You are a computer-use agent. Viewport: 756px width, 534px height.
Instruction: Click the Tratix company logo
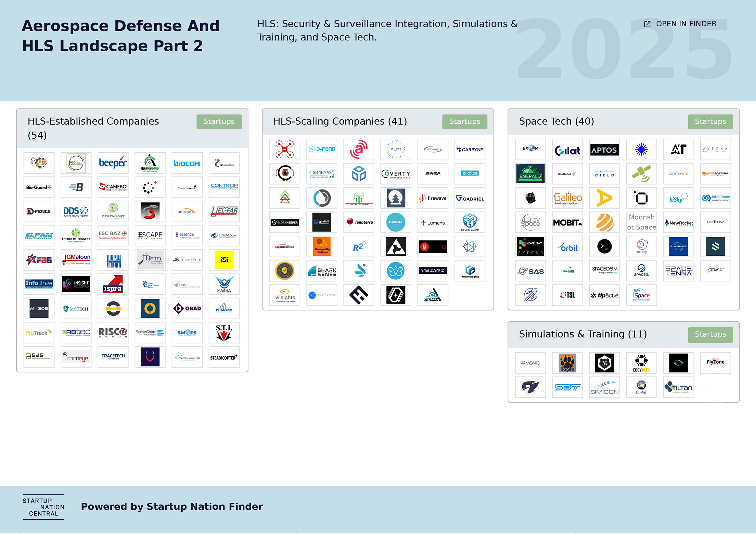[x=433, y=271]
